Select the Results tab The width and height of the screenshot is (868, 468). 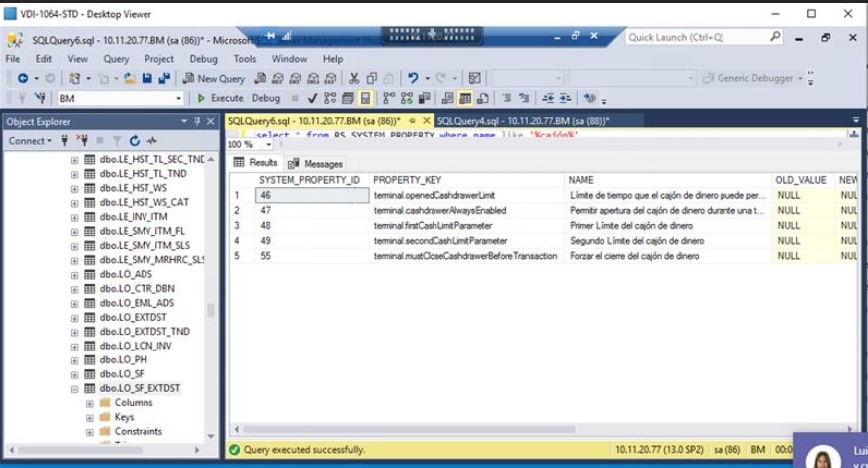tap(256, 162)
